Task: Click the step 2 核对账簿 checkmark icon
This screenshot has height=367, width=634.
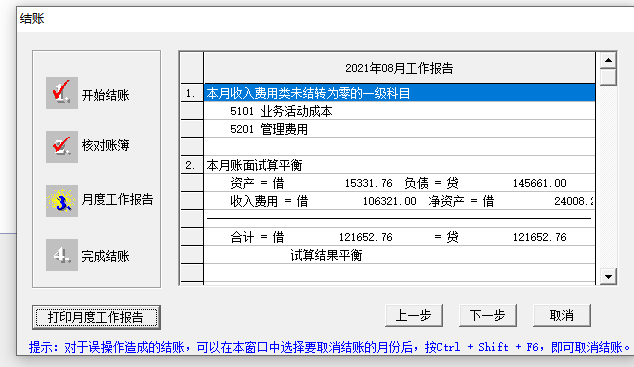Action: click(61, 147)
